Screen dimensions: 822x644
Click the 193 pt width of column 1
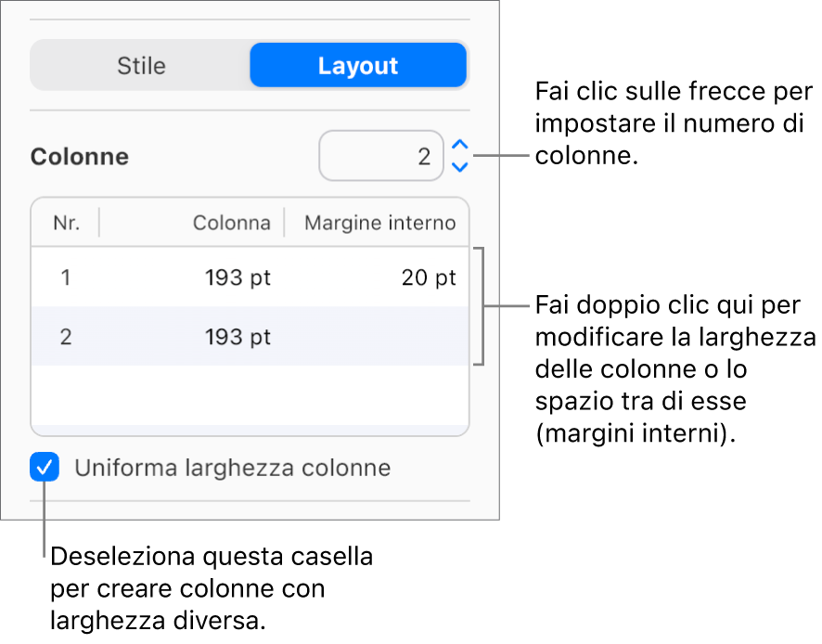click(238, 277)
